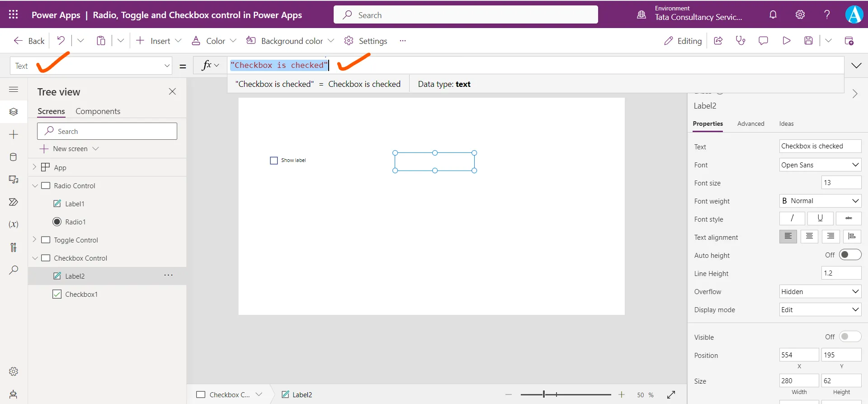The width and height of the screenshot is (868, 404).
Task: Zoom in with the plus button
Action: 622,394
